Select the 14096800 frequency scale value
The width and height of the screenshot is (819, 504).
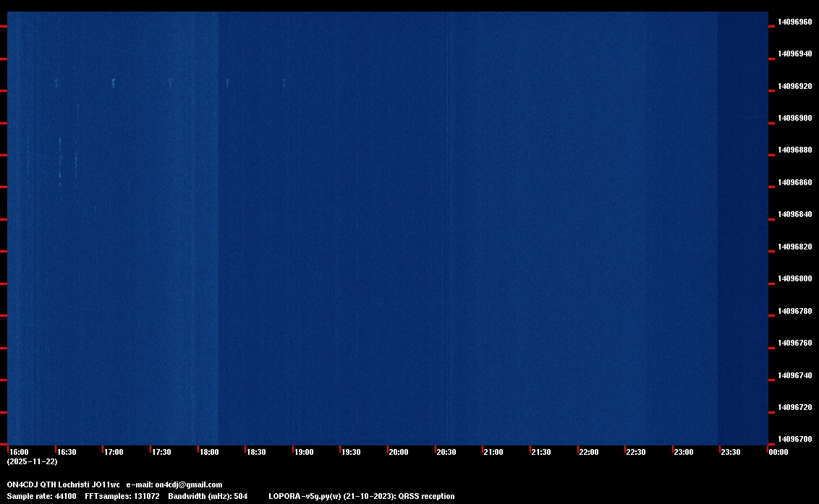(x=794, y=278)
